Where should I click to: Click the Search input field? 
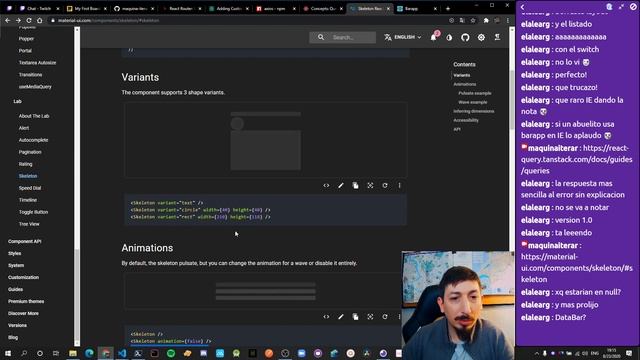click(342, 37)
